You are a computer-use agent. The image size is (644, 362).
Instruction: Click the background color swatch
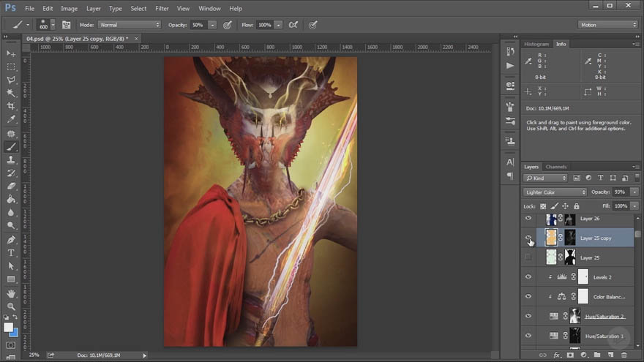15,333
